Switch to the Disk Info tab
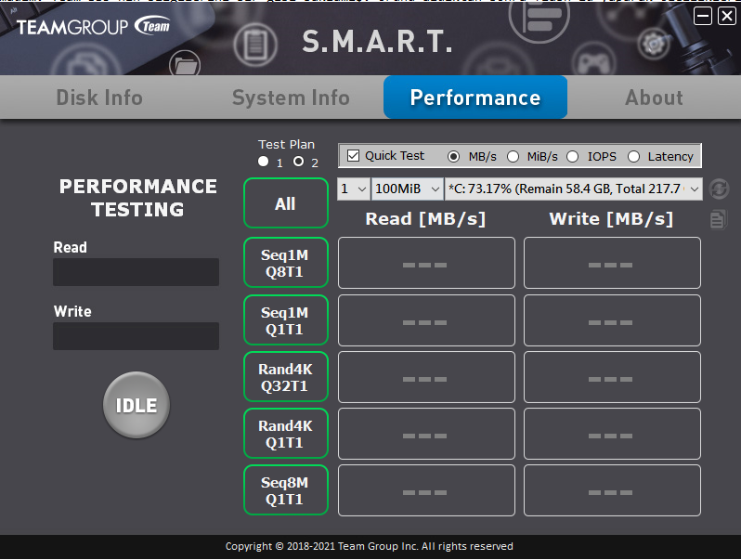 tap(99, 98)
